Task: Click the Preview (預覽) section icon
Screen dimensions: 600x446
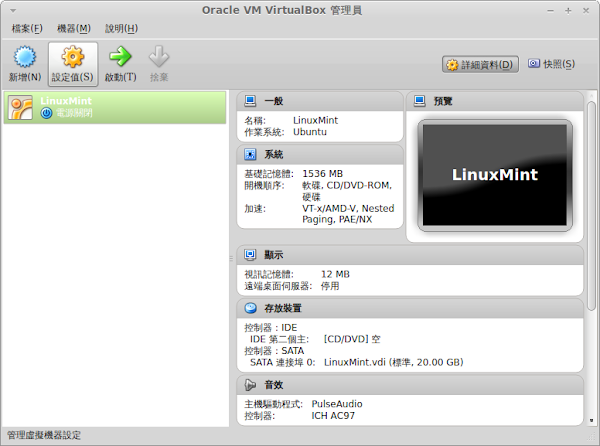Action: [x=420, y=101]
